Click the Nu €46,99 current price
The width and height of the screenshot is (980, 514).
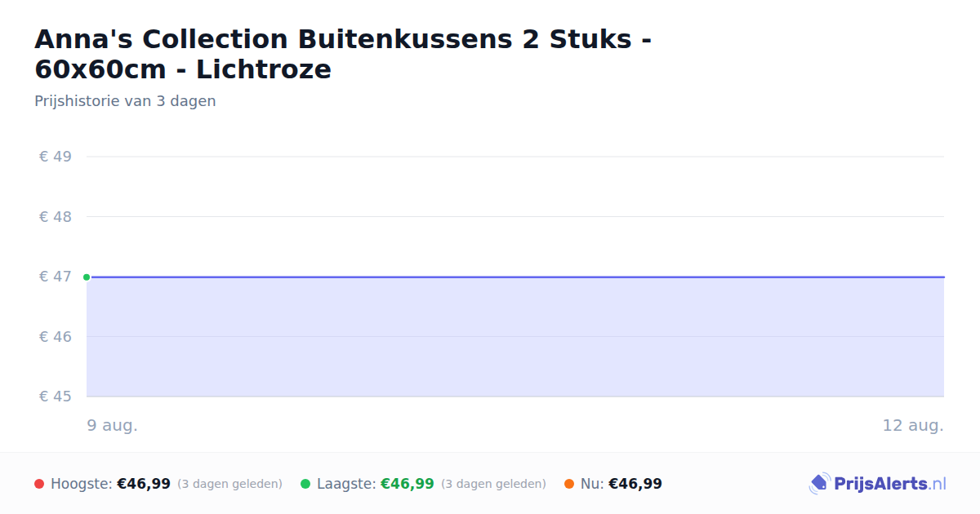coord(635,484)
